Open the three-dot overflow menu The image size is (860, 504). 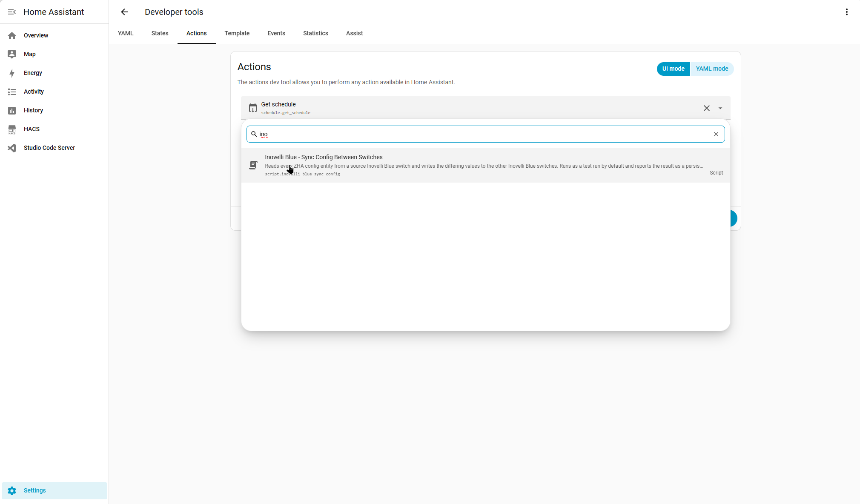[846, 12]
